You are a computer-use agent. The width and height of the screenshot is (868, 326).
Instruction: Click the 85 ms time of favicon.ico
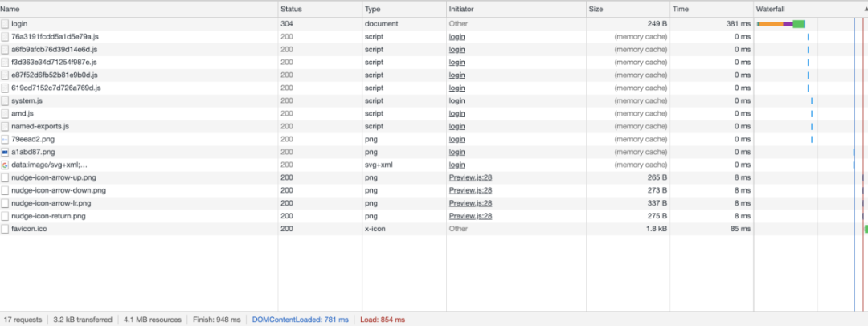[741, 229]
